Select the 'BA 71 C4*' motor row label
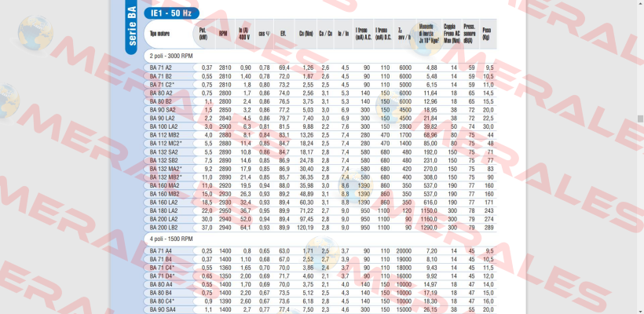The image size is (644, 314). (162, 268)
